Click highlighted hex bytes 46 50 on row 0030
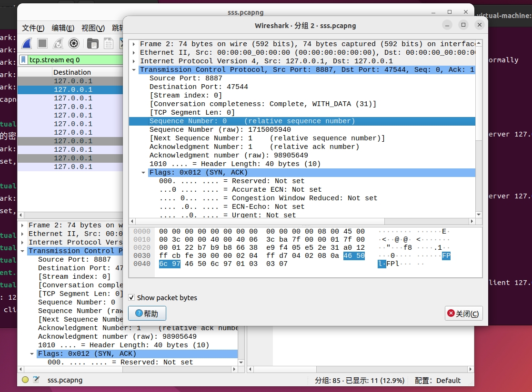The height and width of the screenshot is (392, 532). pyautogui.click(x=354, y=255)
